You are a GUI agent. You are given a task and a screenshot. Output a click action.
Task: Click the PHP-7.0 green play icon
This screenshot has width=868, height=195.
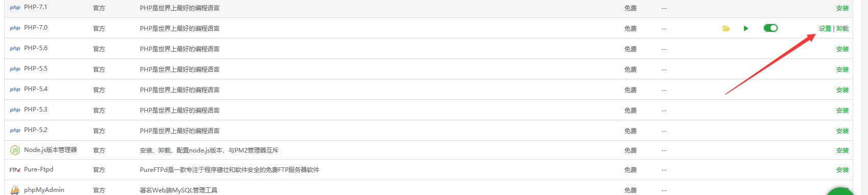(746, 29)
